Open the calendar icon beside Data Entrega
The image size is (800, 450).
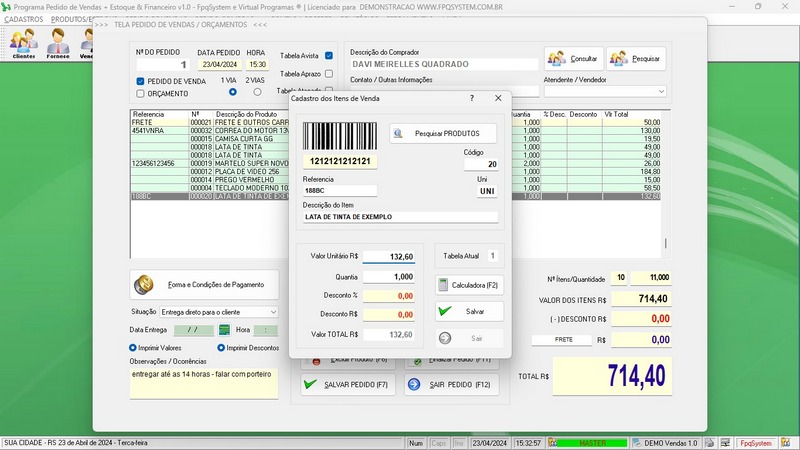coord(225,329)
